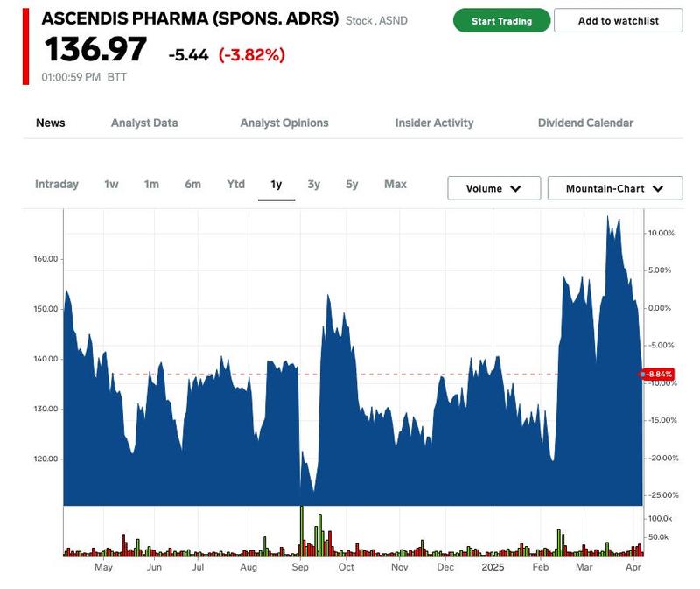
Task: Expand the Volume dropdown
Action: coord(493,188)
